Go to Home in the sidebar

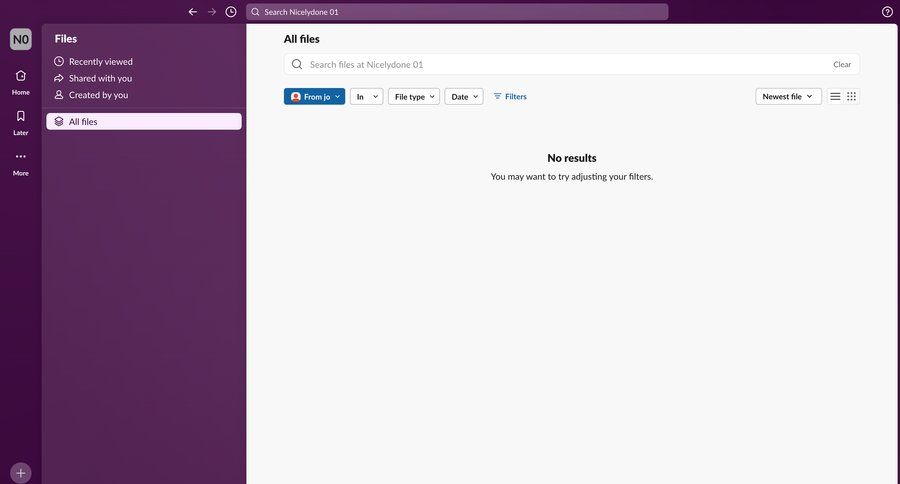pyautogui.click(x=21, y=82)
